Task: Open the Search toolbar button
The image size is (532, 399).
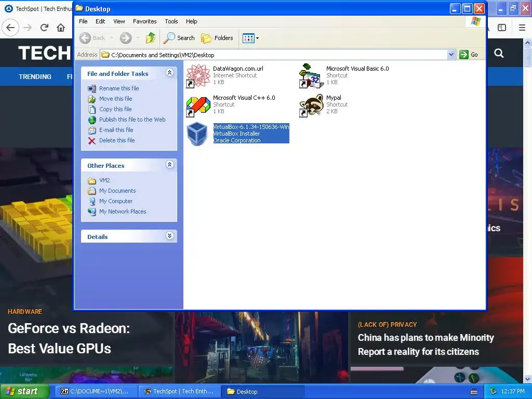Action: pyautogui.click(x=179, y=38)
